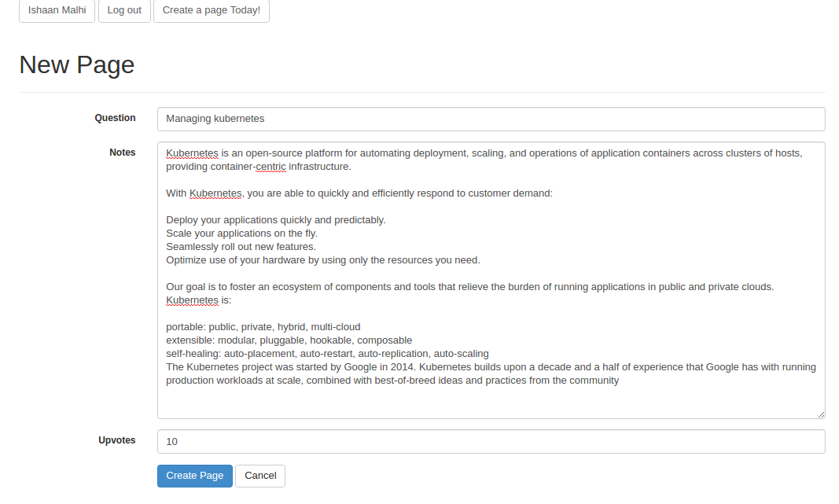Click the Notes field label
This screenshot has width=839, height=504.
coord(122,153)
